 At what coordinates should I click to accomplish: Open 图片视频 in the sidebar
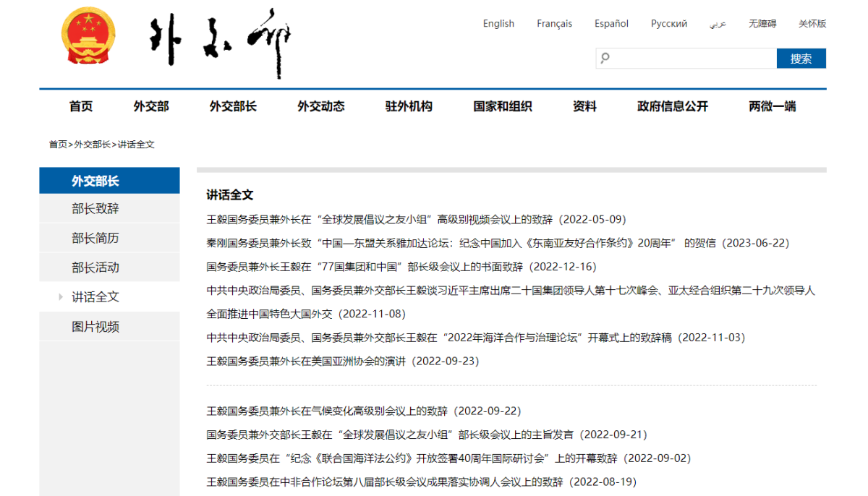pos(95,327)
